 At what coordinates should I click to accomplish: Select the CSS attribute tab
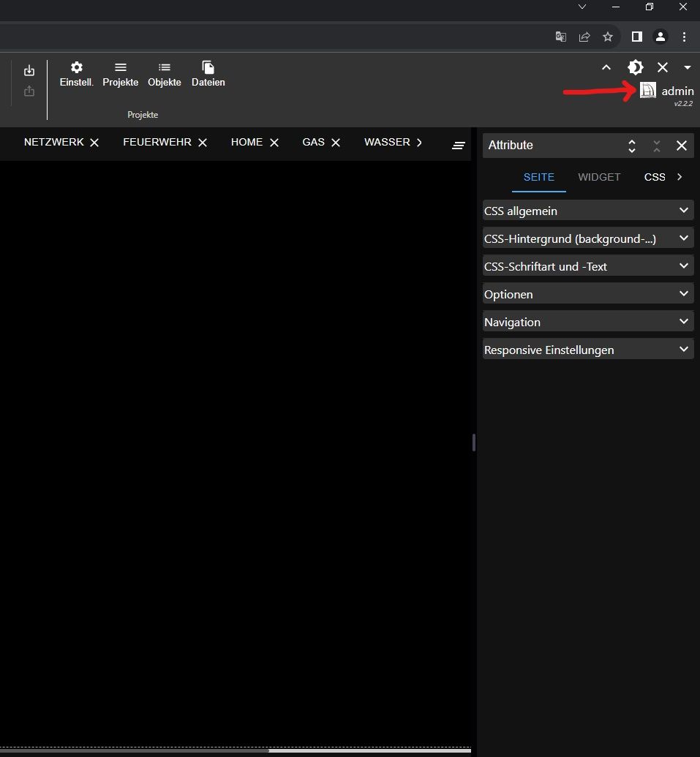[x=655, y=177]
